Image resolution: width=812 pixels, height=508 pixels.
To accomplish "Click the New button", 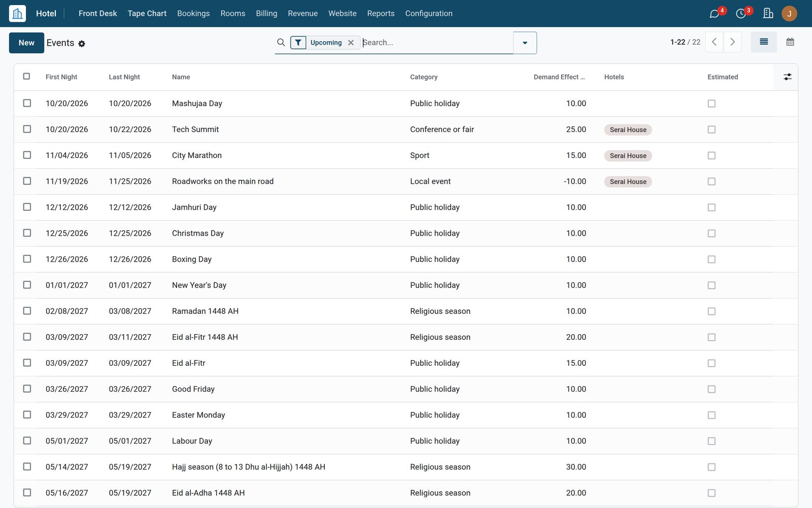I will [26, 43].
